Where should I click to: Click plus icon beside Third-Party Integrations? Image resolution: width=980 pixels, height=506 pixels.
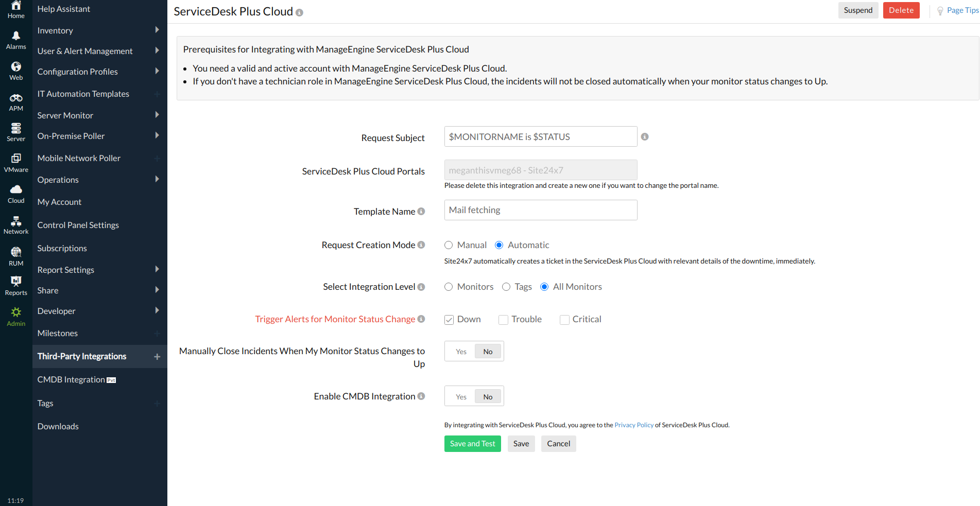[x=157, y=357]
